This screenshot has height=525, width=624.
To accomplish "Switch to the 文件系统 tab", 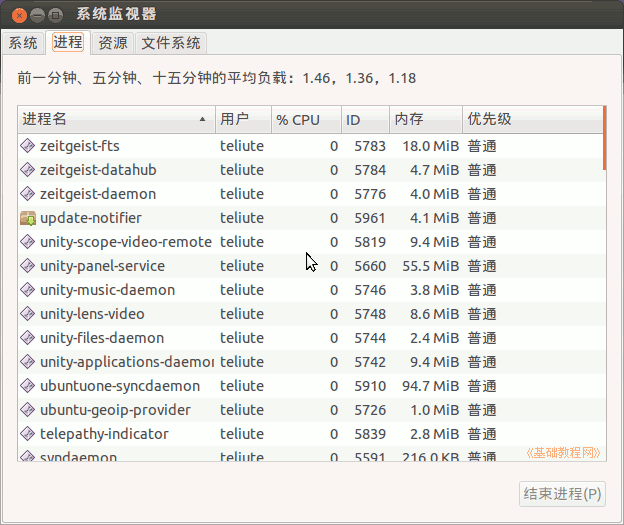I will point(171,43).
